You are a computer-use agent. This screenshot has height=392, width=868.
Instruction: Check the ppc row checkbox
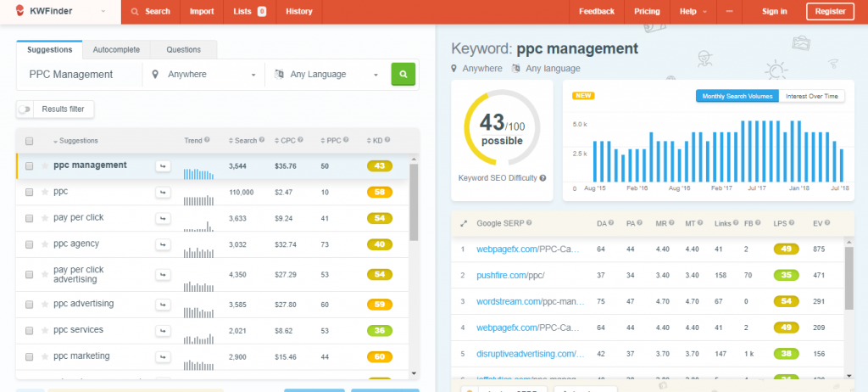[30, 192]
